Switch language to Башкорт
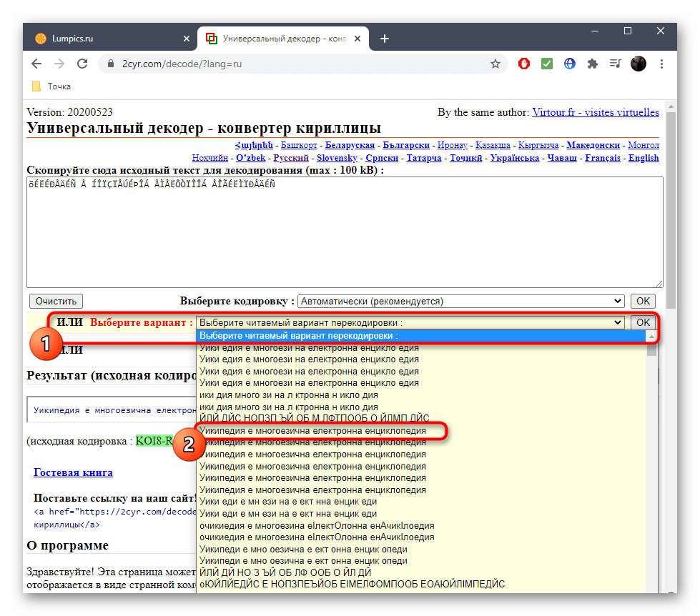700x616 pixels. click(x=299, y=145)
